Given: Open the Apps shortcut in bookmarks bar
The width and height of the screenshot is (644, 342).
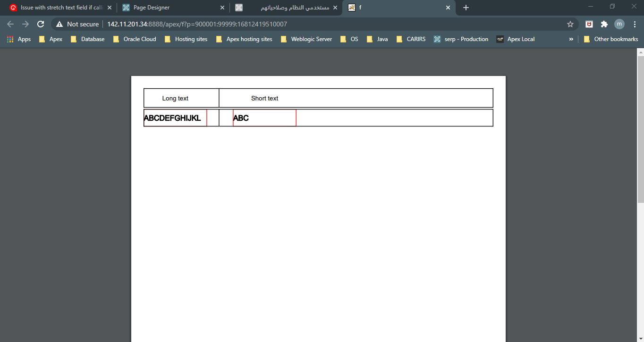Looking at the screenshot, I should pyautogui.click(x=19, y=39).
